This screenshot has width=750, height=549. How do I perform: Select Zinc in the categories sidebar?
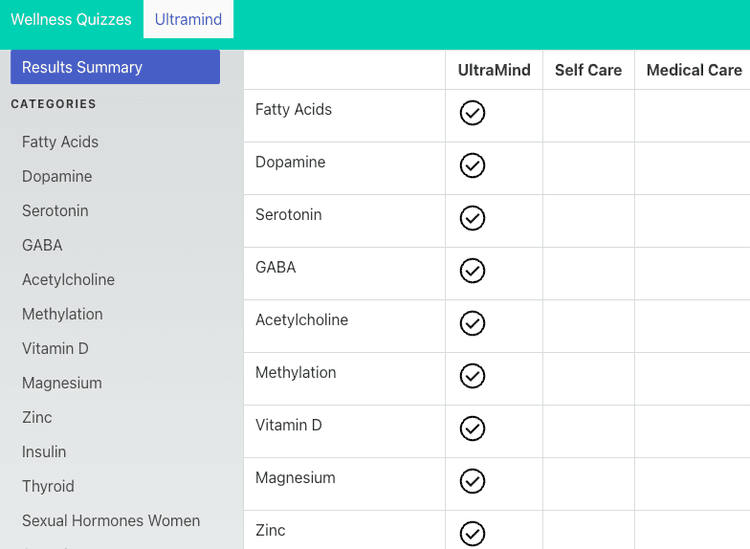(37, 417)
